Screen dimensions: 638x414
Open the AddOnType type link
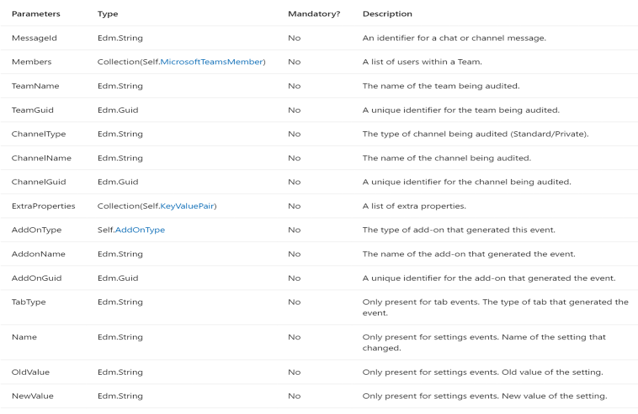[140, 230]
